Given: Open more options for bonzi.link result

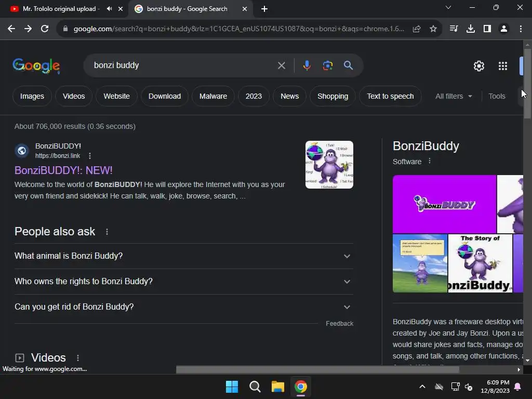Looking at the screenshot, I should pyautogui.click(x=89, y=156).
